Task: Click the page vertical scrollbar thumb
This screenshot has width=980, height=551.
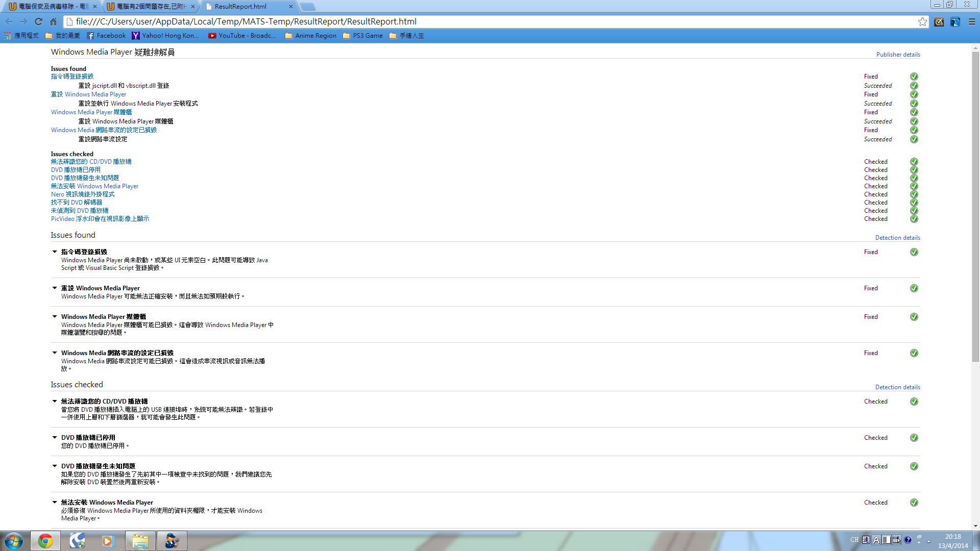Action: 975,207
